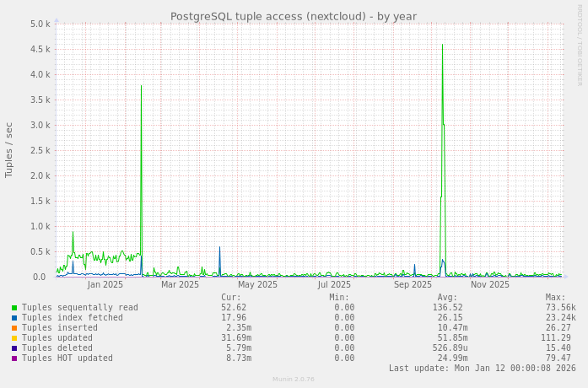588x388 pixels.
Task: Click the '5.0 k' y-axis label
Action: (40, 24)
